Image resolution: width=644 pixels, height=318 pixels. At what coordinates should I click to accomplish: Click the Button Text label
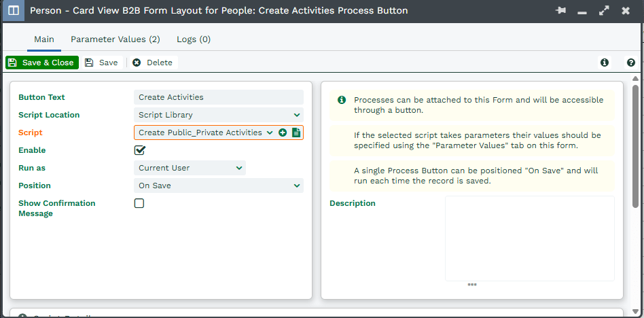click(42, 97)
